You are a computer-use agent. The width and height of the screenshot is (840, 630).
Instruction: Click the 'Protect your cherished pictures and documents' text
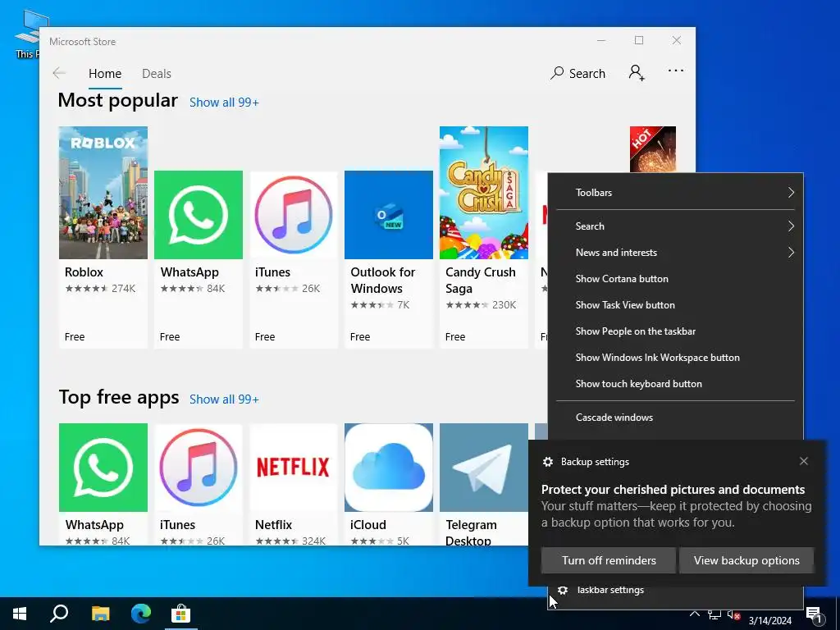(673, 490)
